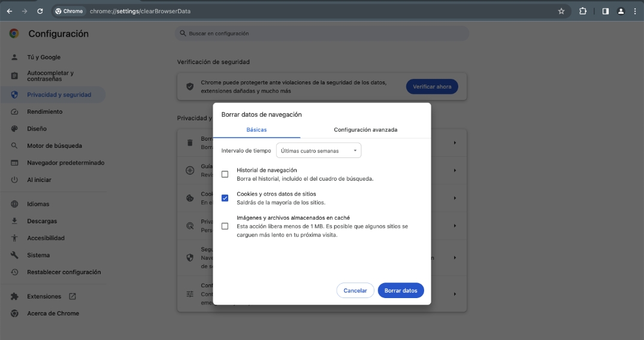
Task: Click the Chrome logo next to Configuración
Action: click(14, 34)
